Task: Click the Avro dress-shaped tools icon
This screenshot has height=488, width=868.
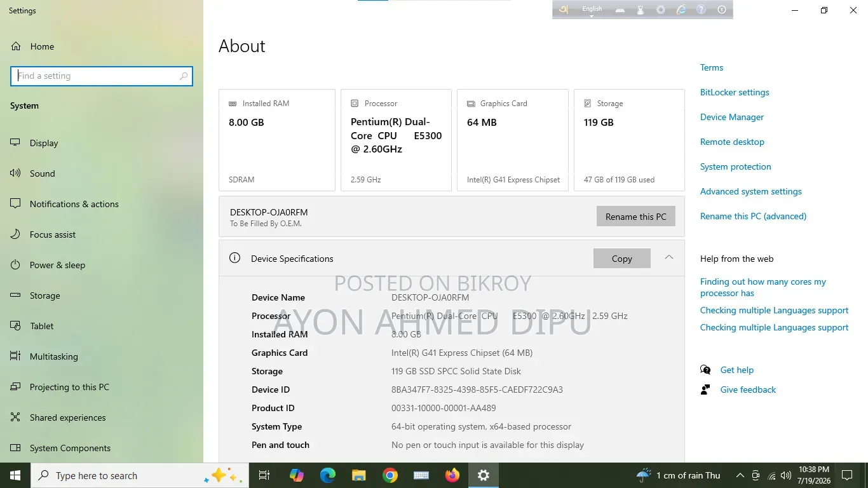Action: point(641,10)
